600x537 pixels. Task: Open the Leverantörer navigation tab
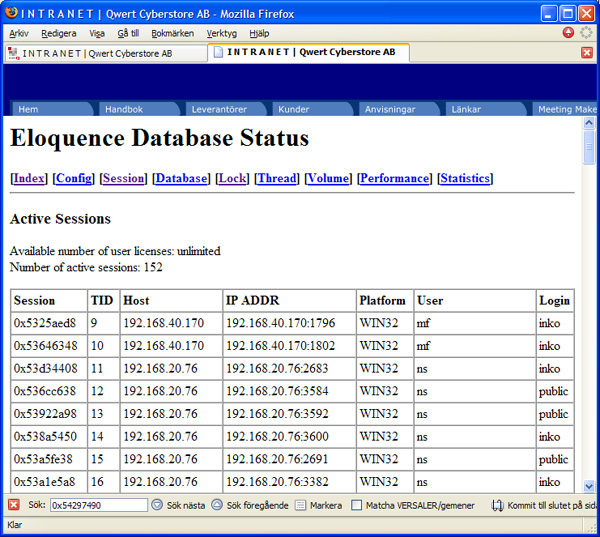coord(225,109)
